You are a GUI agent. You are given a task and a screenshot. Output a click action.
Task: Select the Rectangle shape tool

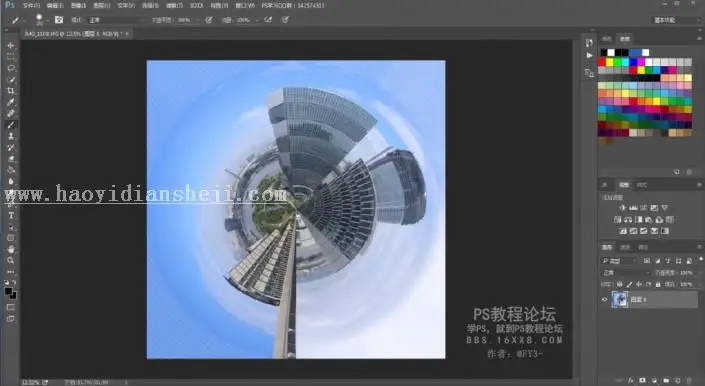pyautogui.click(x=11, y=238)
